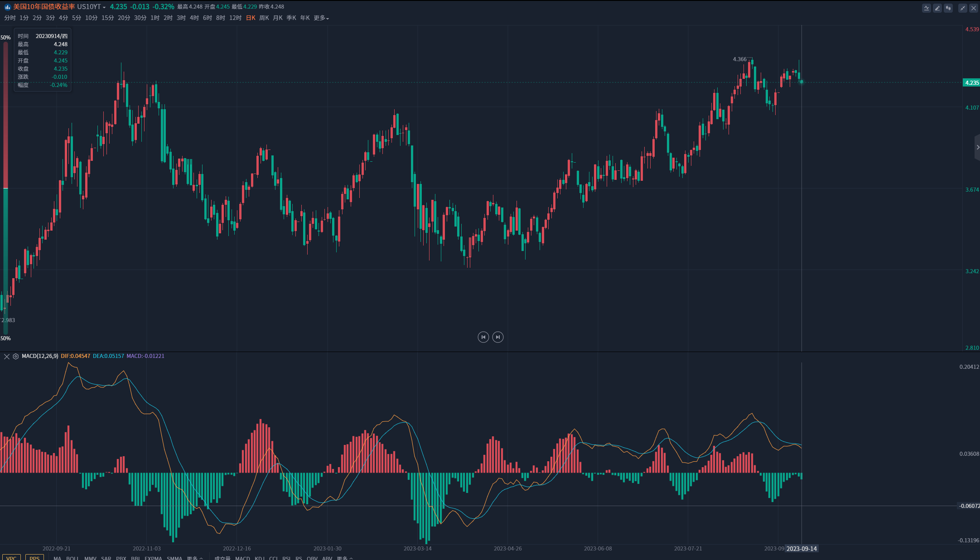The image size is (980, 560).
Task: Click the next bar playback button
Action: point(498,337)
